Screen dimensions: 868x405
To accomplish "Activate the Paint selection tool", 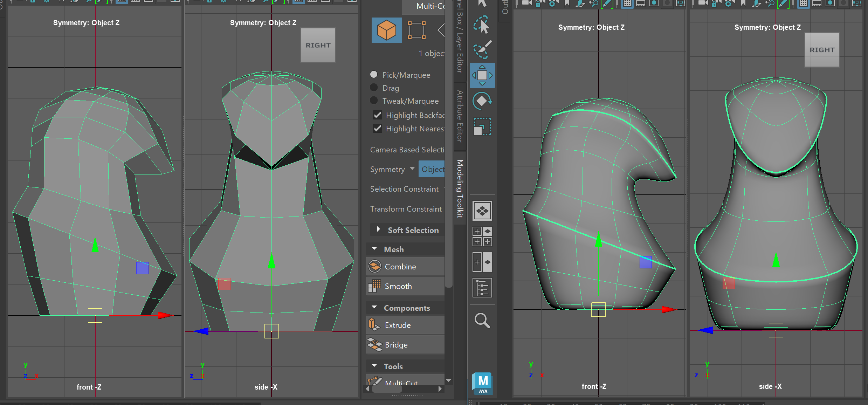I will click(x=482, y=50).
